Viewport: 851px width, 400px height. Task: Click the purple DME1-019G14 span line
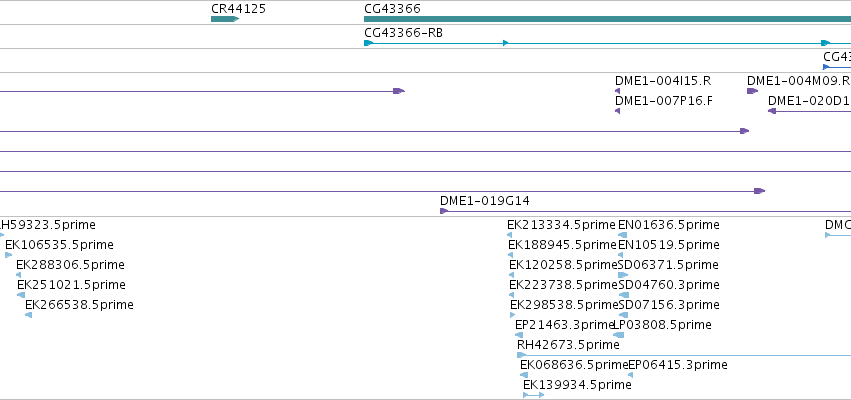(x=645, y=211)
